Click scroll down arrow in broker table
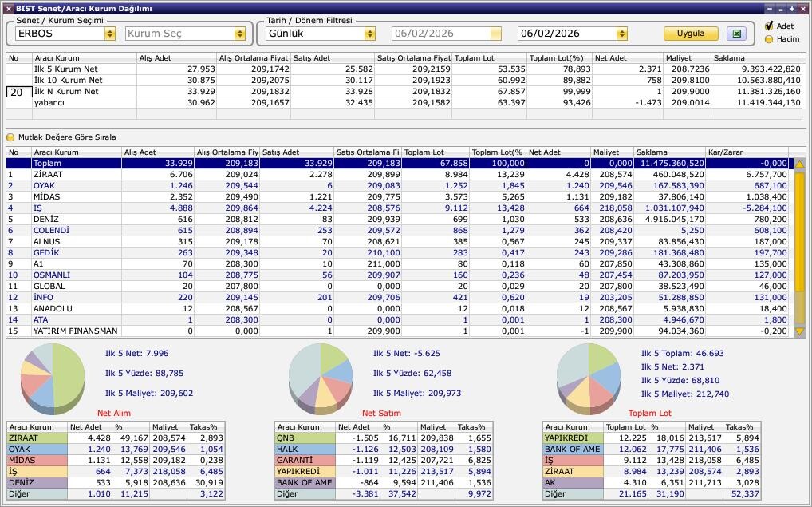 [x=799, y=331]
